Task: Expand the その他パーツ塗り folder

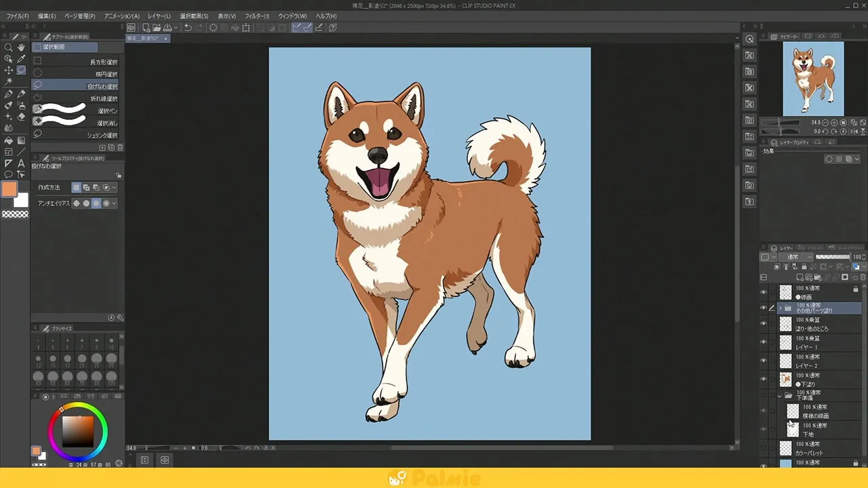Action: click(781, 308)
